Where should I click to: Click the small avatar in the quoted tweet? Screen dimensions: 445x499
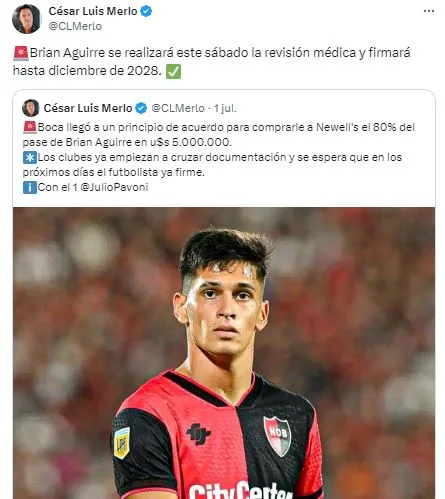click(x=31, y=108)
